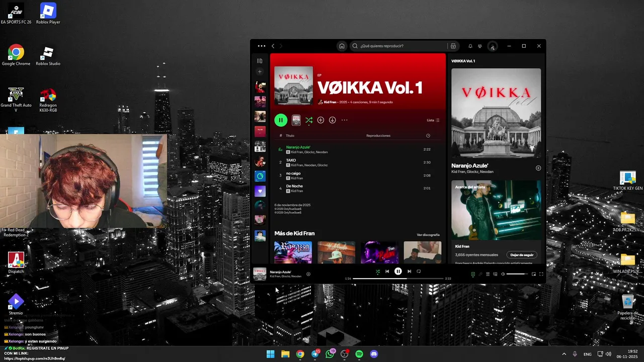Toggle shuffle in the player bar
This screenshot has width=644, height=362.
(x=377, y=271)
